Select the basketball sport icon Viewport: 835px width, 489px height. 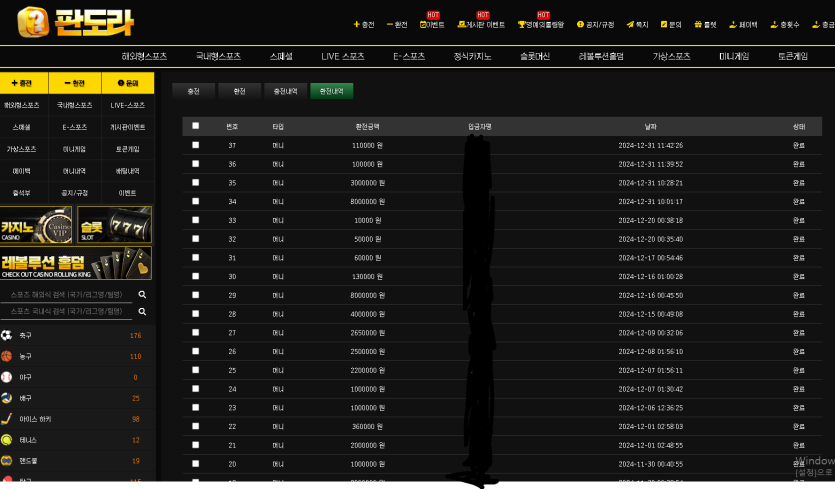pos(7,356)
